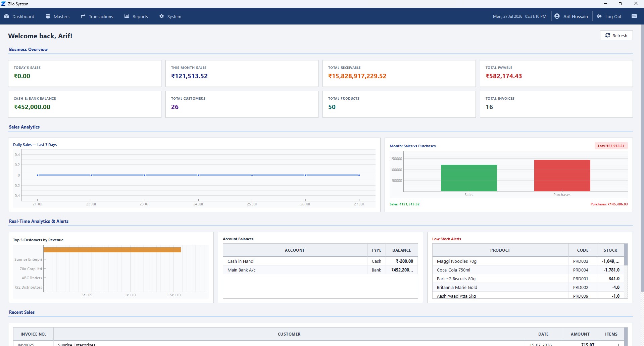Click the green Sales bar in the chart
The image size is (644, 346).
tap(469, 178)
